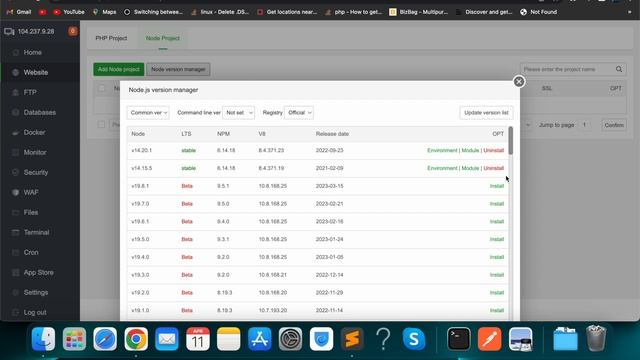Screen dimensions: 640x360
Task: Open Safari from the dock
Action: (x=105, y=339)
